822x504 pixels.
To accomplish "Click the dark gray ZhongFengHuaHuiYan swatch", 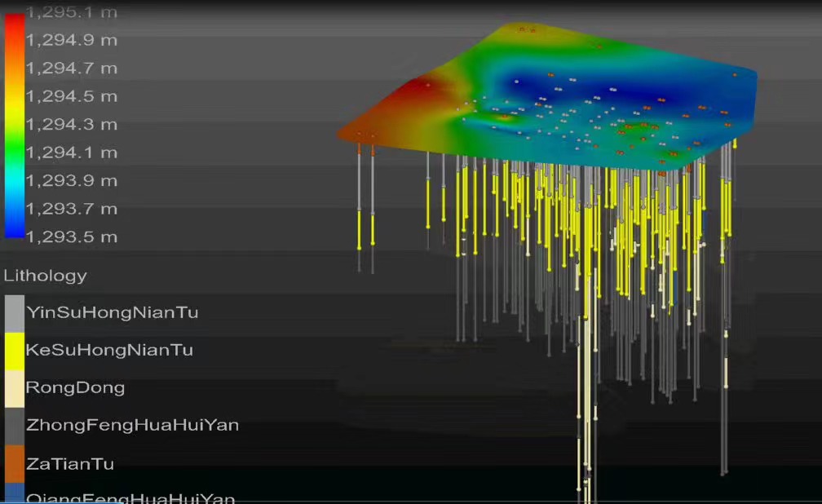I will 14,426.
